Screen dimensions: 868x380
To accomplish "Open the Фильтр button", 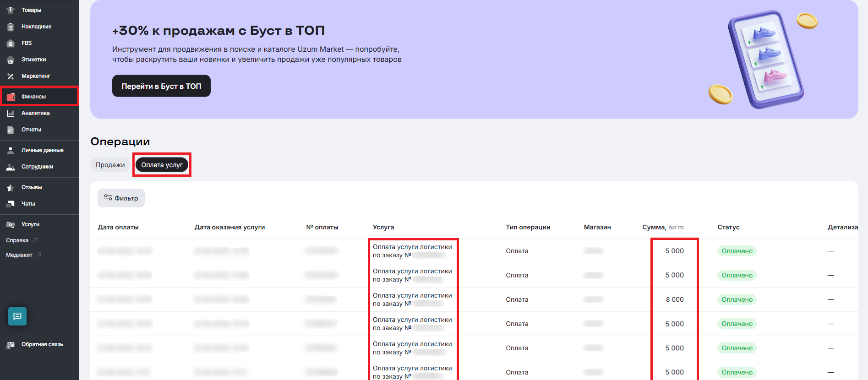I will point(121,198).
